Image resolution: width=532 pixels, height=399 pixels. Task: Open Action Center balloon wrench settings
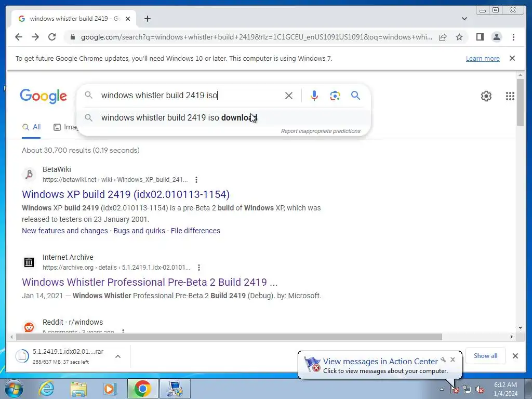(443, 360)
